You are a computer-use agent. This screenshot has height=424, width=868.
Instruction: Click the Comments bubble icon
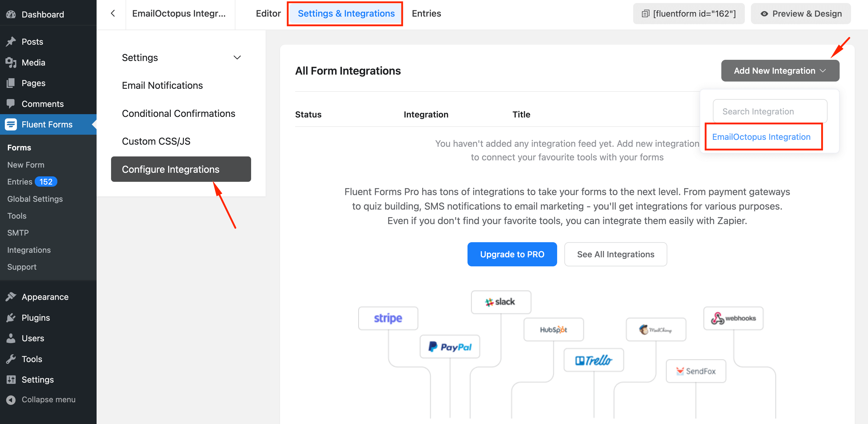[x=11, y=104]
